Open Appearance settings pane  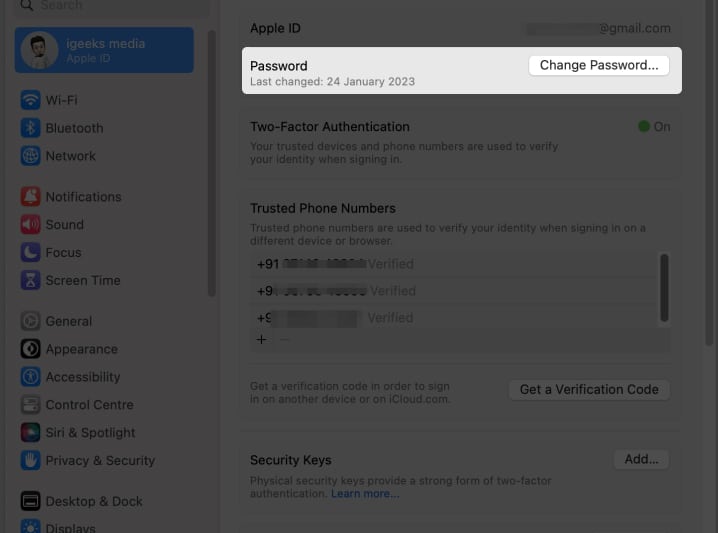[x=81, y=349]
